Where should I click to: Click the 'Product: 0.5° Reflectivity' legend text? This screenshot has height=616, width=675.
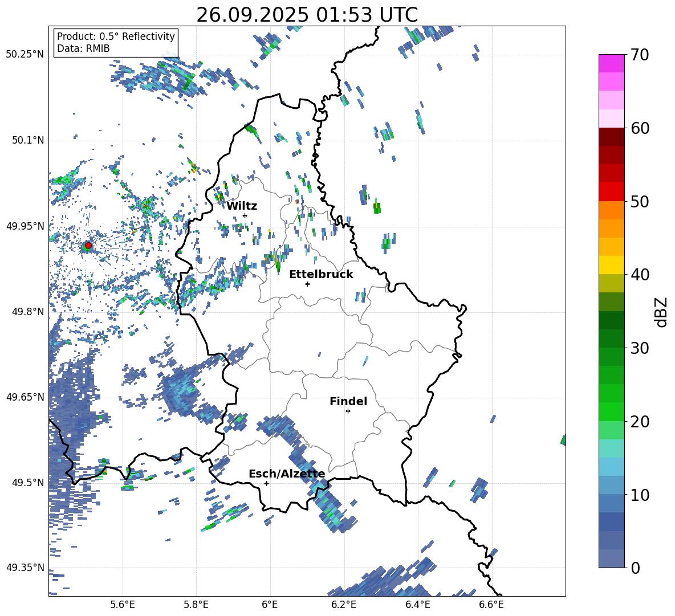(x=116, y=36)
